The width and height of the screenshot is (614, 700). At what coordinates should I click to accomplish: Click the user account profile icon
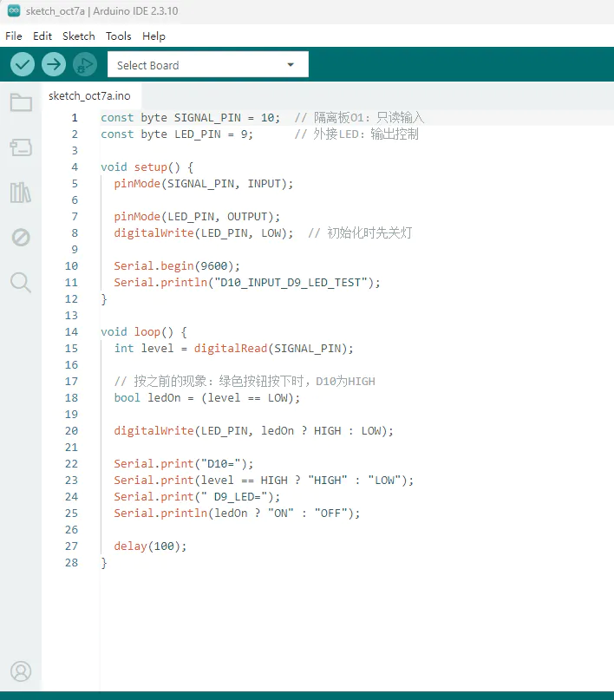point(21,671)
